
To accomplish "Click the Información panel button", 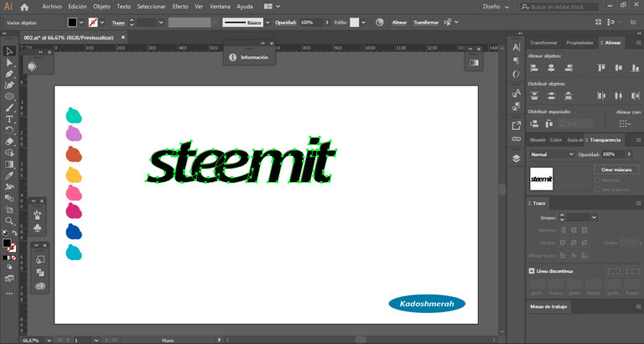I will click(x=249, y=58).
